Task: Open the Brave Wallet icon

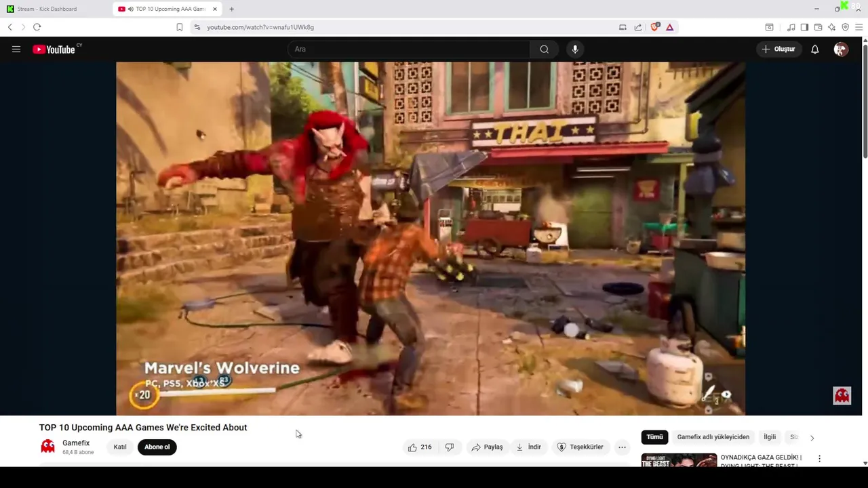Action: [818, 27]
